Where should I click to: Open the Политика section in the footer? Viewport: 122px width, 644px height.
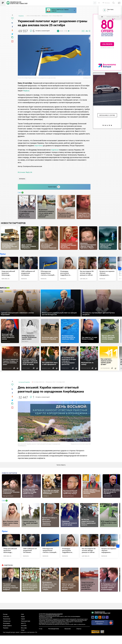6,616
